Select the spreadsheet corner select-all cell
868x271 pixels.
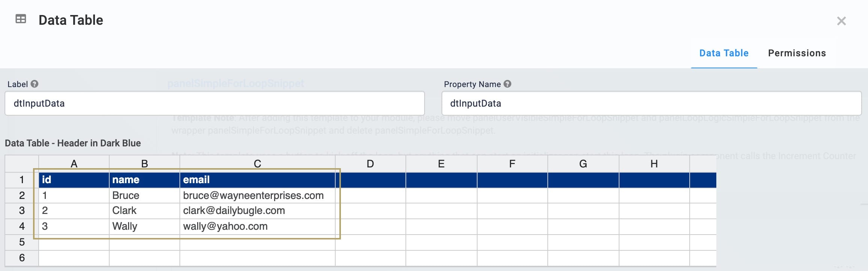22,164
